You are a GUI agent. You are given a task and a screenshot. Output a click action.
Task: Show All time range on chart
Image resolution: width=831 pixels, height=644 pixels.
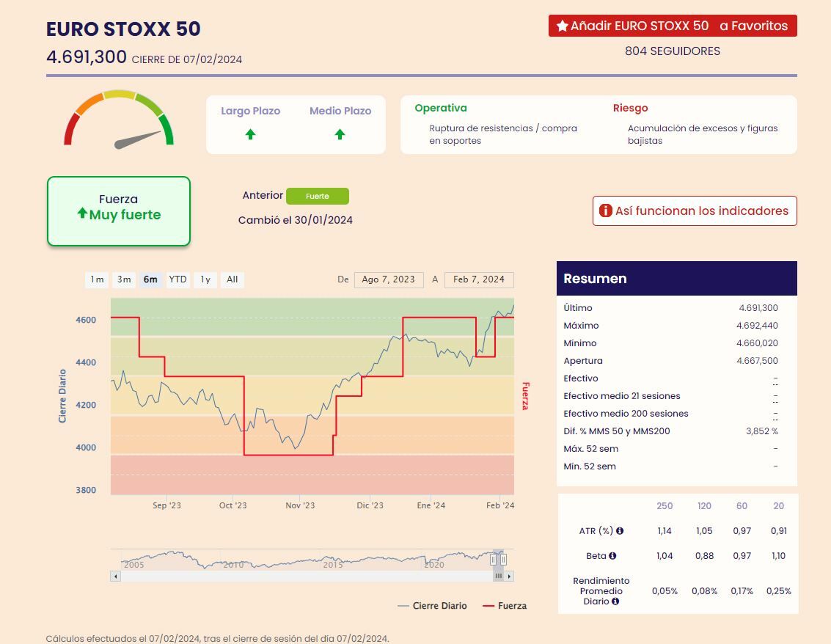[232, 279]
